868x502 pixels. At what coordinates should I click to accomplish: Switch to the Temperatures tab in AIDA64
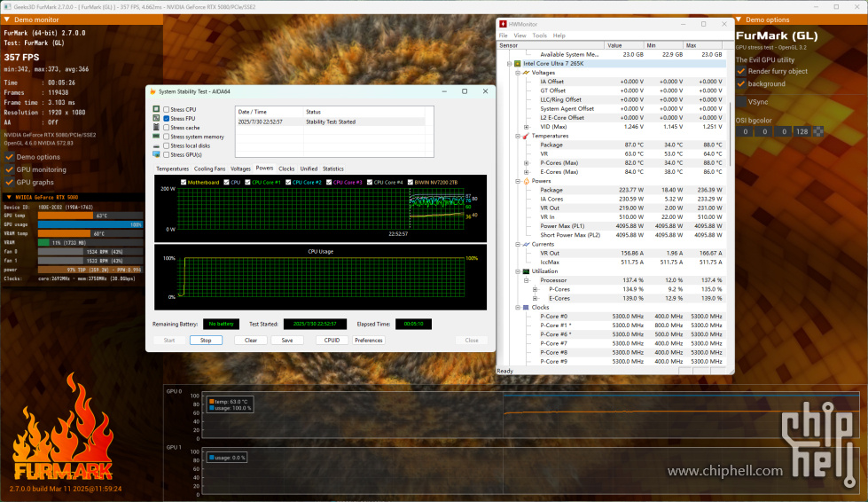coord(172,169)
